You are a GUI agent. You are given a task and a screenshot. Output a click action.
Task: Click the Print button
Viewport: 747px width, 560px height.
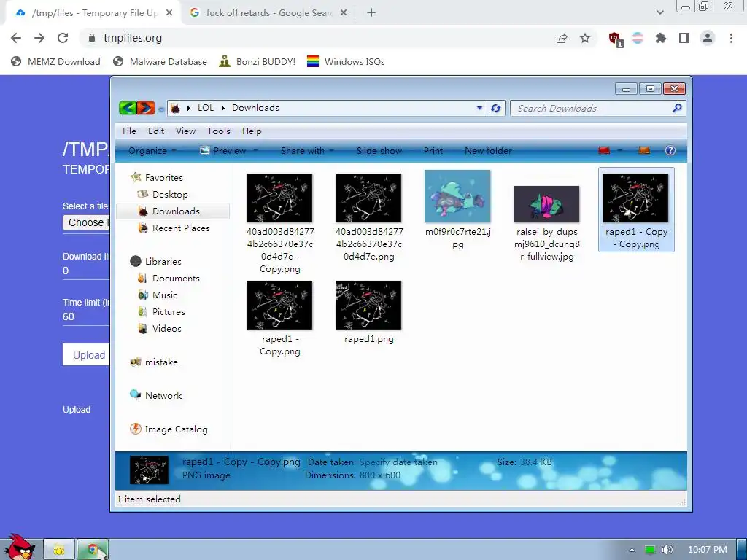pos(433,150)
